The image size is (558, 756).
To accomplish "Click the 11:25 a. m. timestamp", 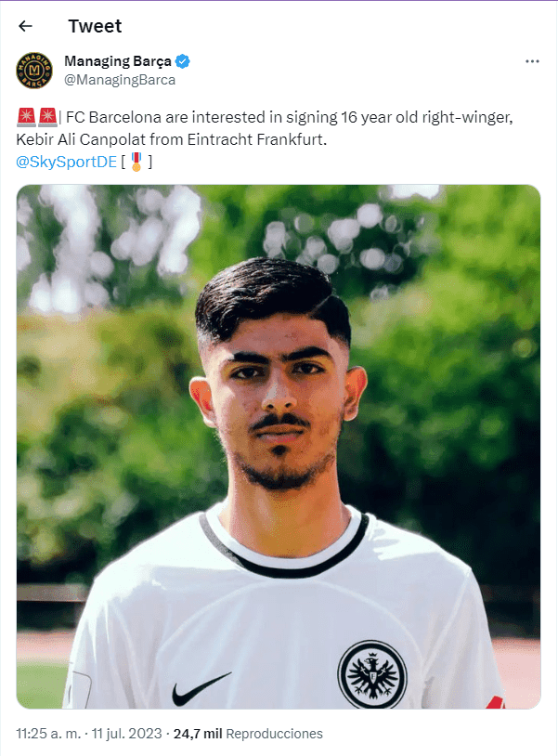I will [x=48, y=734].
